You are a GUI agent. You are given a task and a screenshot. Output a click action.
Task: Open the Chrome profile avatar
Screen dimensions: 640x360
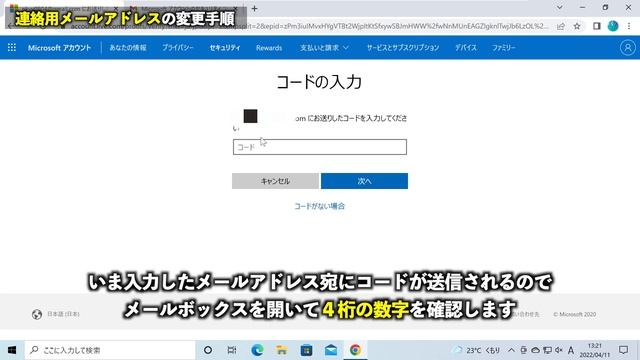click(613, 26)
